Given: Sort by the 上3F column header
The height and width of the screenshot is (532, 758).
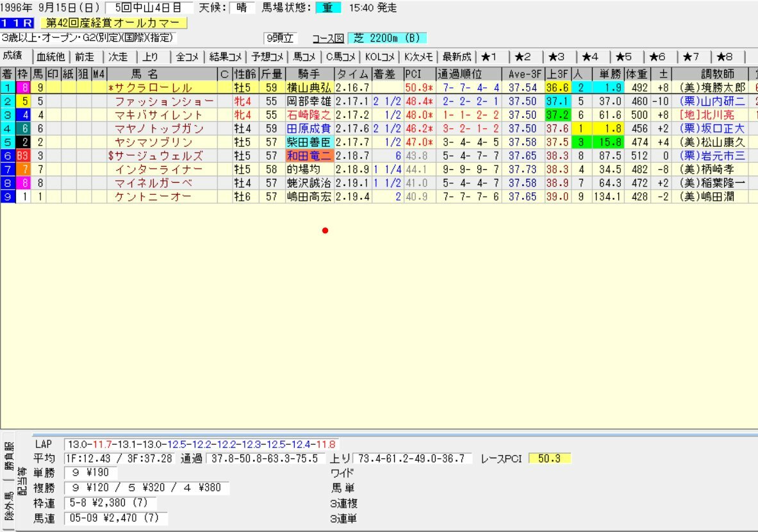Looking at the screenshot, I should click(x=557, y=74).
